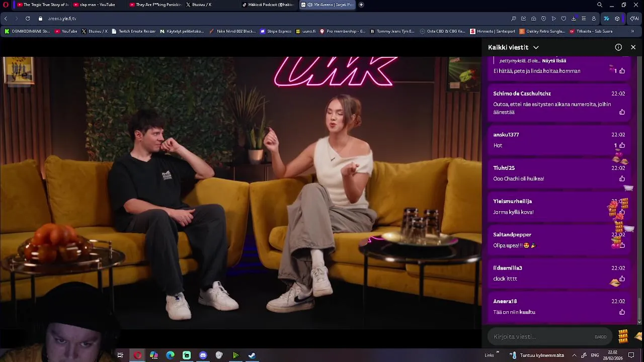Take a snapshot with the camera icon
This screenshot has height=362, width=644.
coord(533,19)
